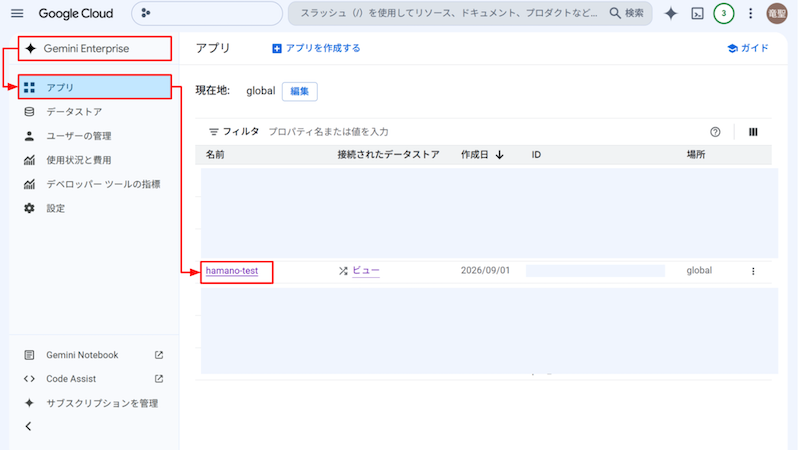Open 設定 in the sidebar
The image size is (804, 450).
55,208
